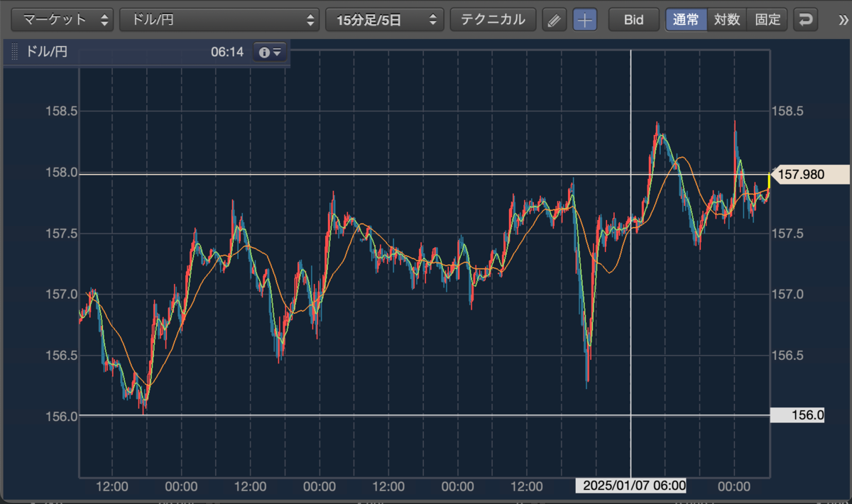Select the 固定 fixed scale mode
Viewport: 852px width, 504px height.
point(768,20)
